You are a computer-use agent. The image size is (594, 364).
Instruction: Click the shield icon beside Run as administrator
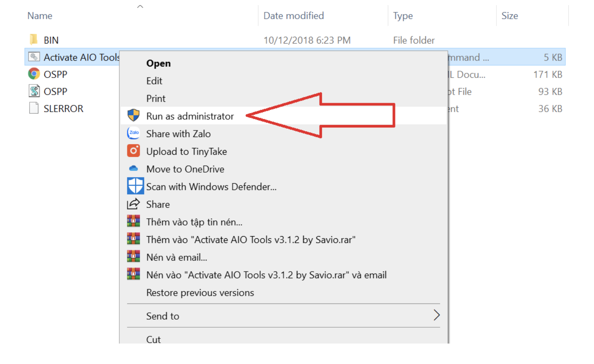pos(133,116)
